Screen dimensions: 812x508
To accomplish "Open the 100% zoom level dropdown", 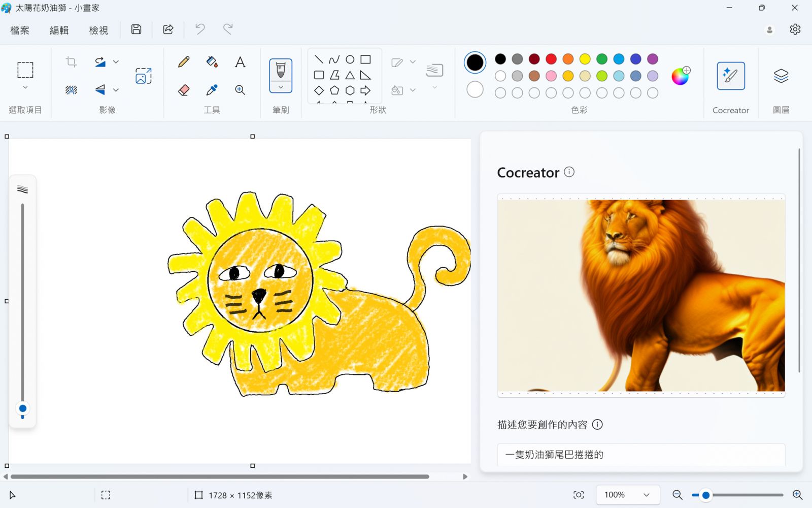I will pos(628,495).
